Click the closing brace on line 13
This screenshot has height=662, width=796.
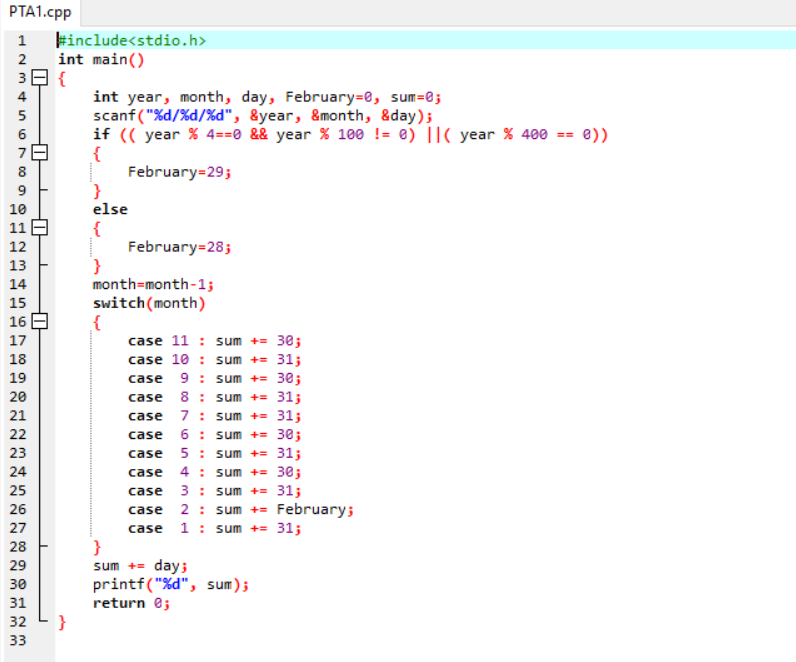point(97,266)
